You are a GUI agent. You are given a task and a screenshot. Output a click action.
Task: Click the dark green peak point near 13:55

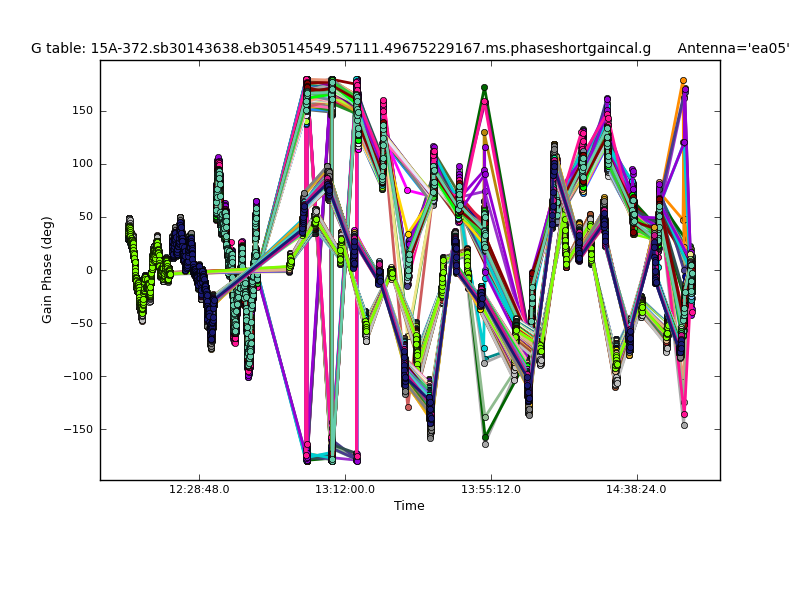pos(484,88)
